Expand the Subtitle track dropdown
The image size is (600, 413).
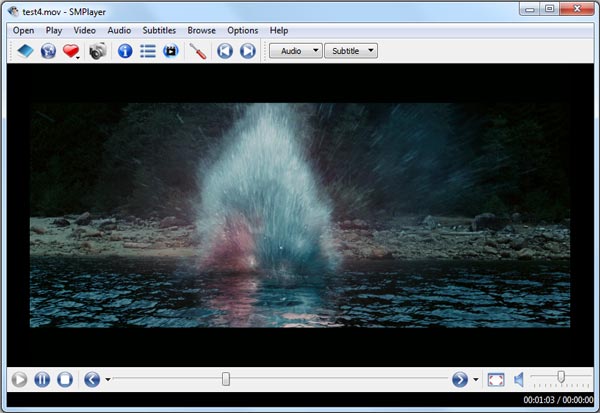coord(352,50)
